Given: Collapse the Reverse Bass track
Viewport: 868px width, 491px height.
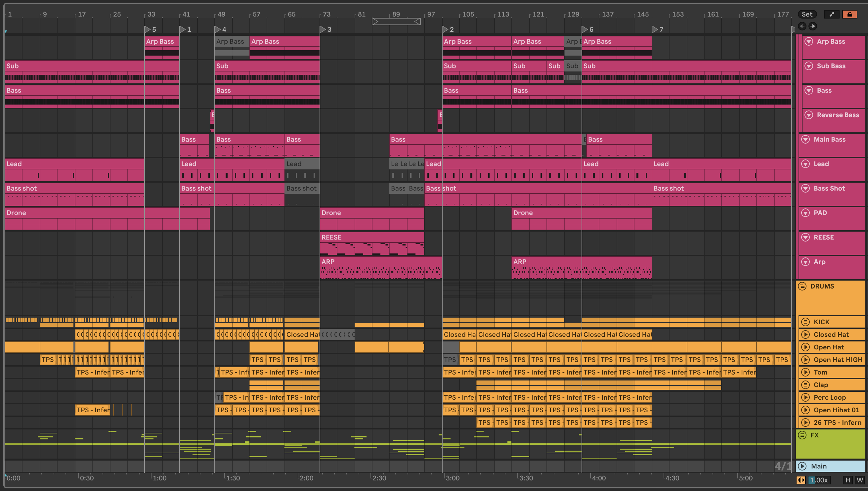Looking at the screenshot, I should tap(809, 115).
